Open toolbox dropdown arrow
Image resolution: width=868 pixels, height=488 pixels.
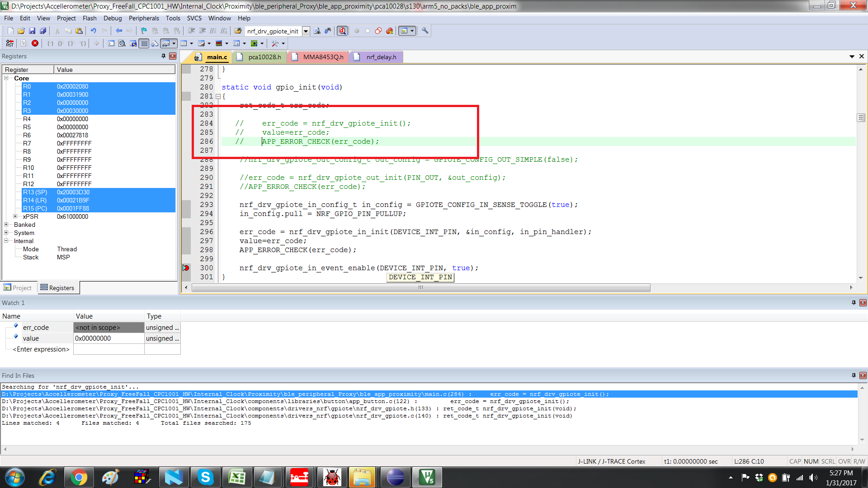click(283, 43)
